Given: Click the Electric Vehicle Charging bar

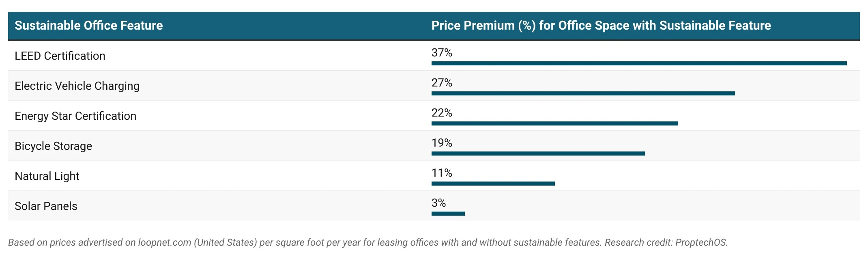Looking at the screenshot, I should 583,93.
